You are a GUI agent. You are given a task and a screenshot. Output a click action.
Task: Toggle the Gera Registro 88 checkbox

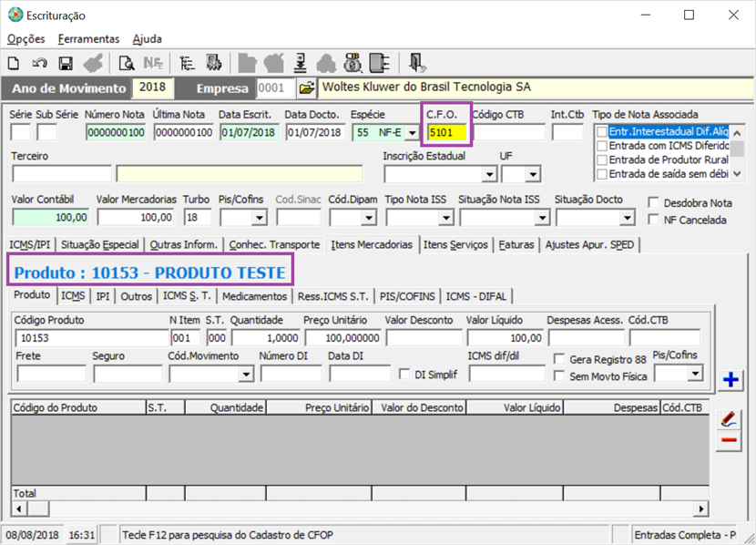559,358
